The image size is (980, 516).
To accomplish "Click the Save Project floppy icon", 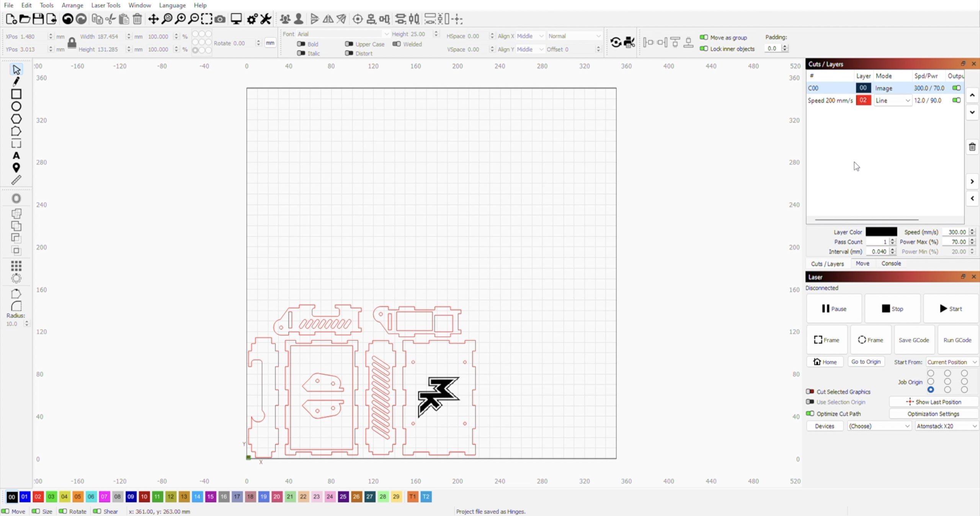I will (38, 19).
